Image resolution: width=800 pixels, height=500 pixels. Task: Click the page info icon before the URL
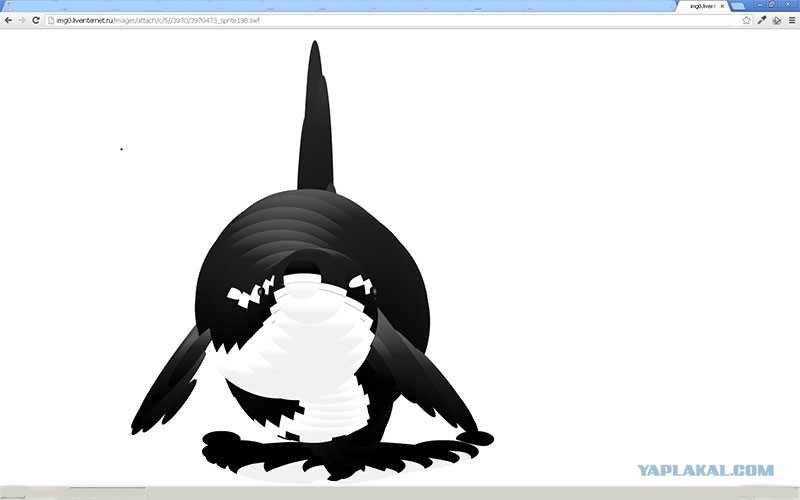[x=51, y=20]
